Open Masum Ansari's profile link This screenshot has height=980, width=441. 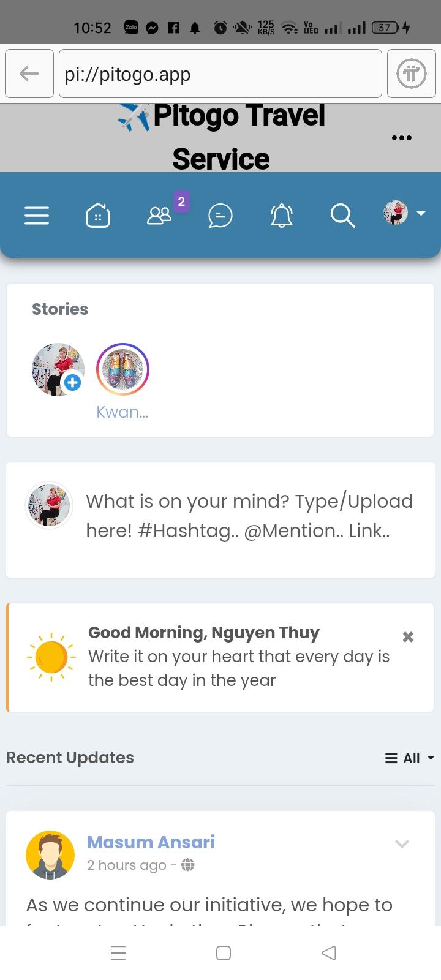[x=151, y=842]
